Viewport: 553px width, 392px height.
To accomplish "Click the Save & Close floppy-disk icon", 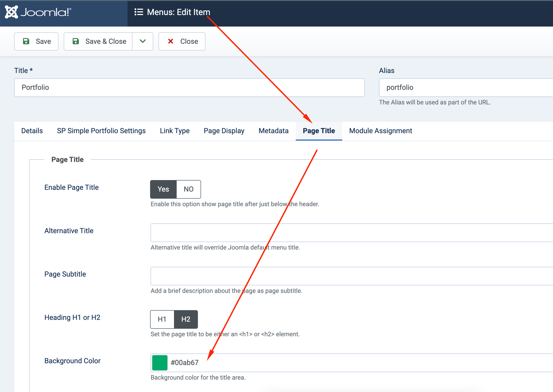I will 76,41.
